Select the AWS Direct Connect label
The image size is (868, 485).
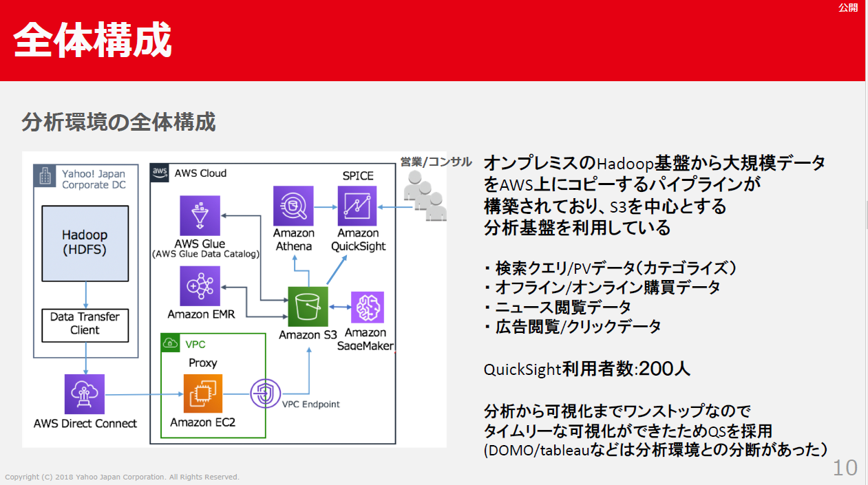click(x=85, y=424)
